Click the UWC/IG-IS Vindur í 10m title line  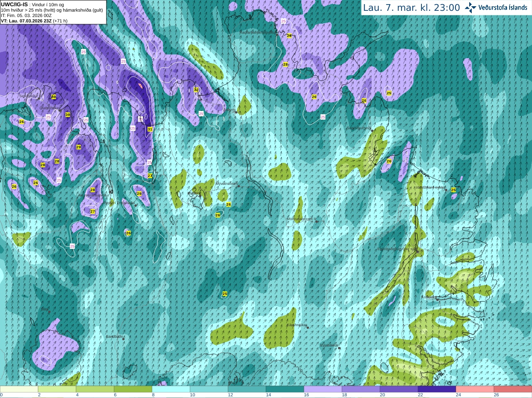click(32, 5)
